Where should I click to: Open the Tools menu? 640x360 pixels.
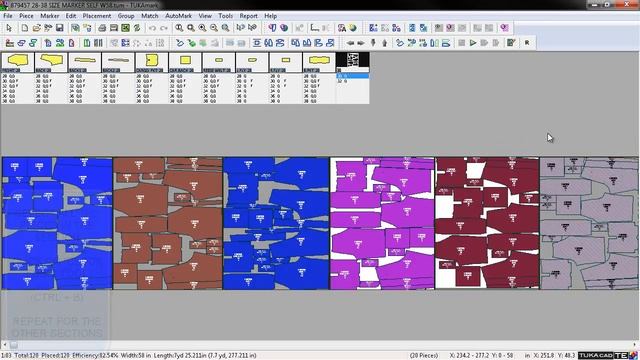[225, 16]
